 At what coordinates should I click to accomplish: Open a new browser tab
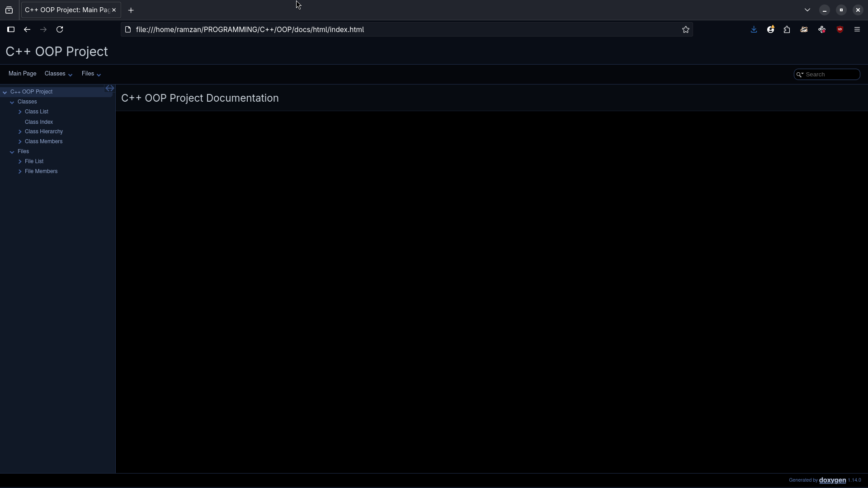(x=131, y=10)
